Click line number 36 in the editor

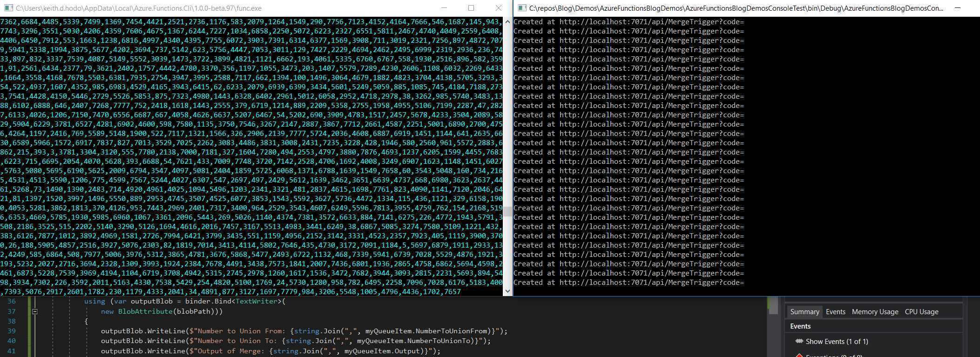pyautogui.click(x=11, y=301)
